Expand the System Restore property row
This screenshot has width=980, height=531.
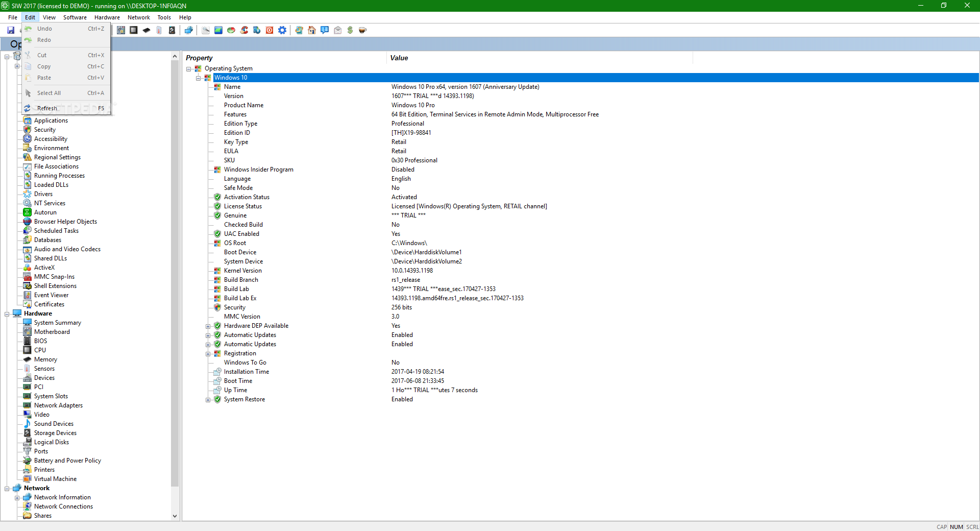click(x=208, y=400)
